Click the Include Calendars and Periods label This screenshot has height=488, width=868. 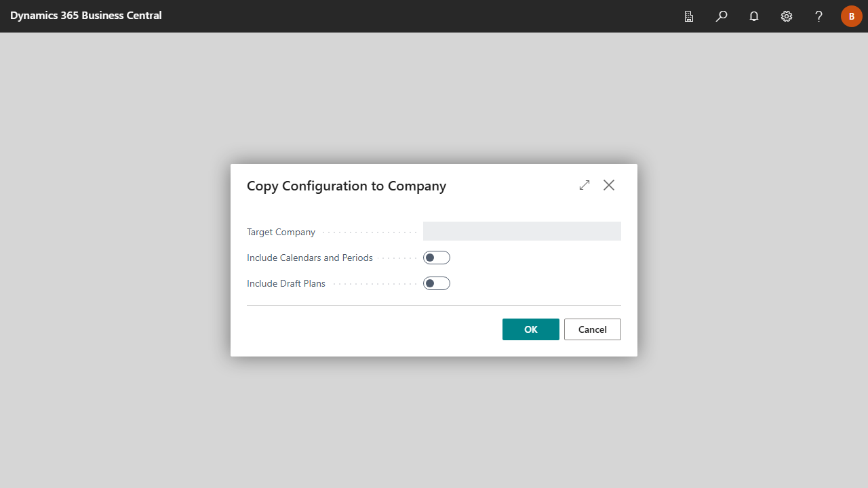(310, 258)
